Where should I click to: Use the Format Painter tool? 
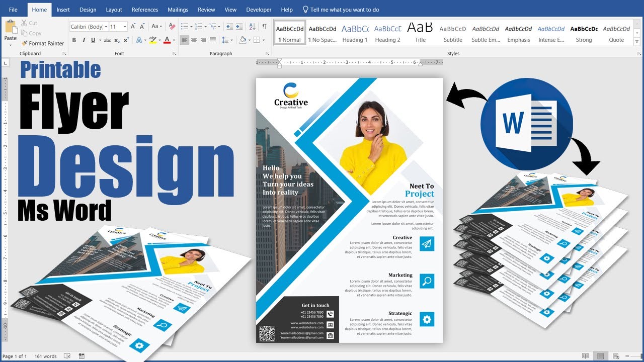pos(43,44)
